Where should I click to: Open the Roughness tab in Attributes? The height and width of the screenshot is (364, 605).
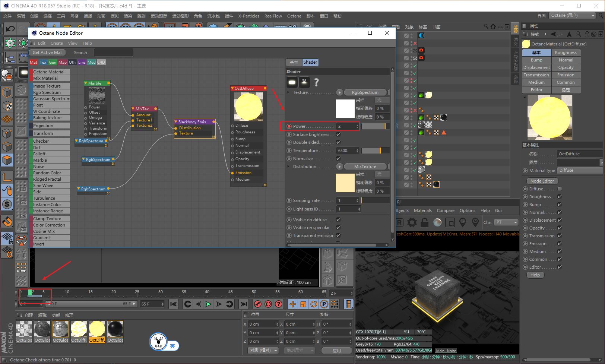click(x=566, y=53)
